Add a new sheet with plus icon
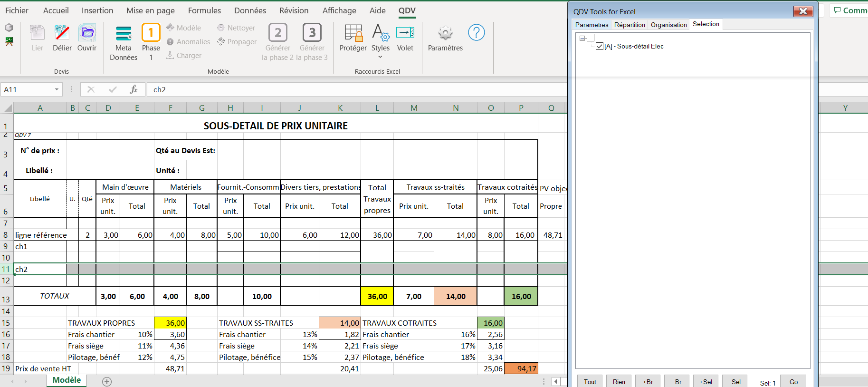 point(107,381)
